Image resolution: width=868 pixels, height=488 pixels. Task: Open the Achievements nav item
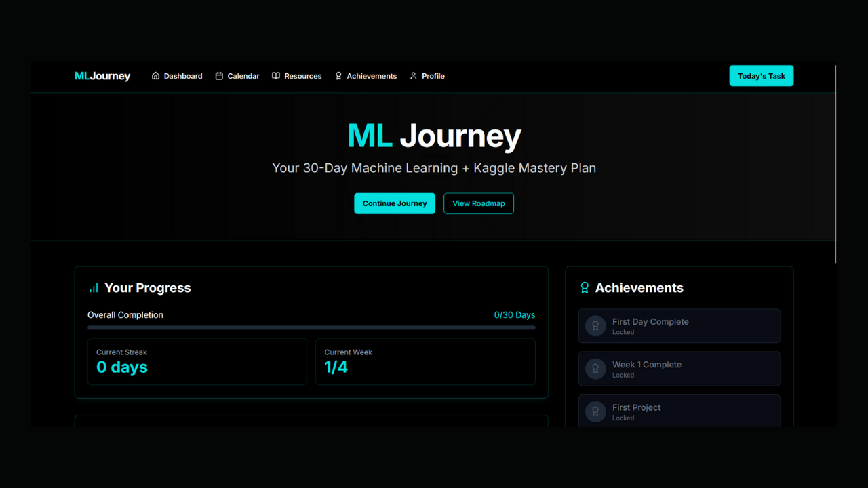point(366,76)
